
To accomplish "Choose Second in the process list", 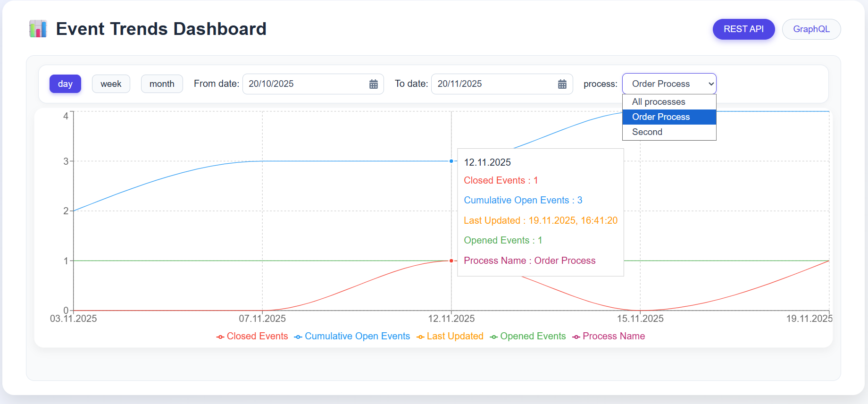I will coord(647,132).
